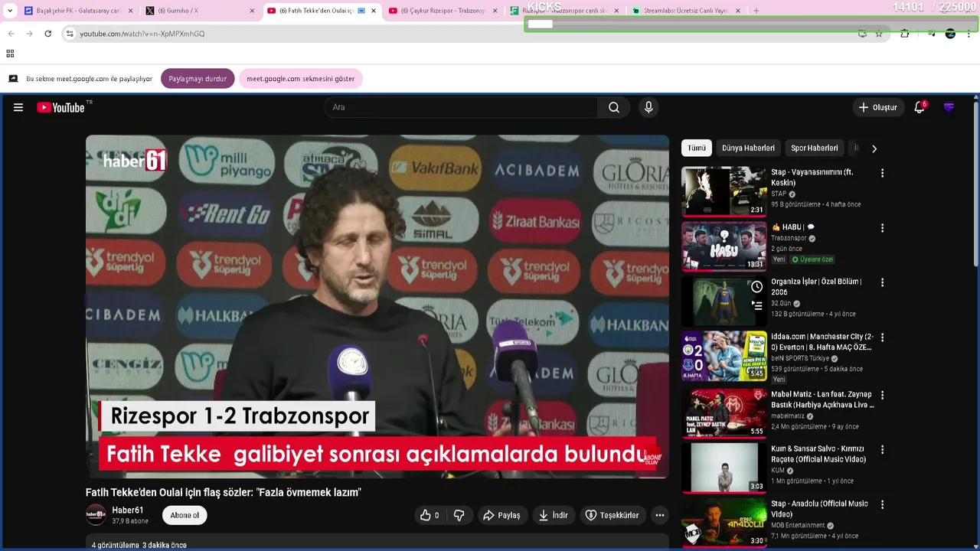
Task: Open options for Mabel Matiz - Lan video
Action: click(x=882, y=396)
